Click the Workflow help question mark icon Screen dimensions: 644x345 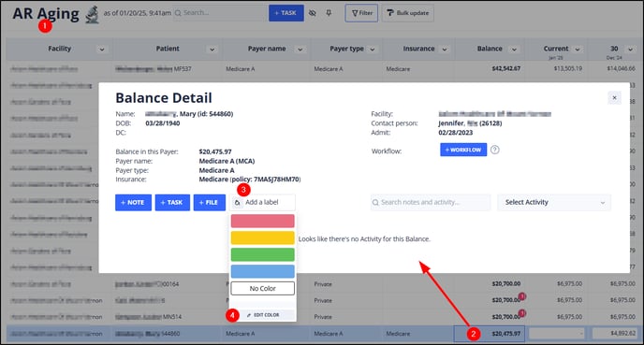click(495, 150)
